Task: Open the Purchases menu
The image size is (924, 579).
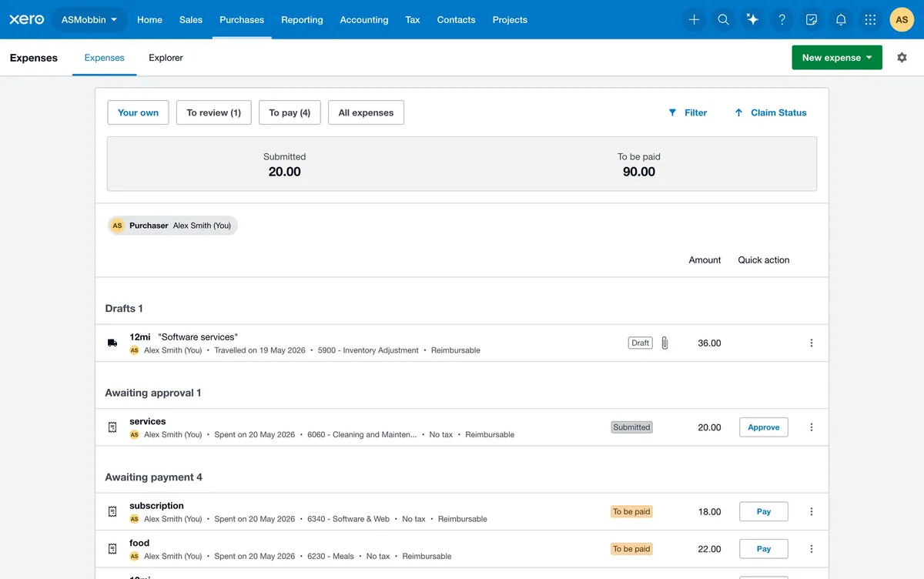Action: click(242, 20)
